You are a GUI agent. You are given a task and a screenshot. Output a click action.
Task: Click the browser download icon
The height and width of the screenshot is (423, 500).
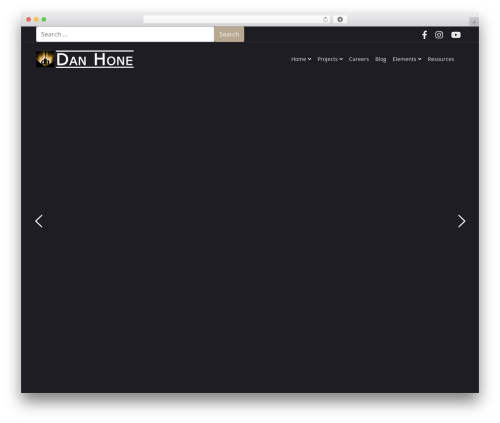coord(340,19)
